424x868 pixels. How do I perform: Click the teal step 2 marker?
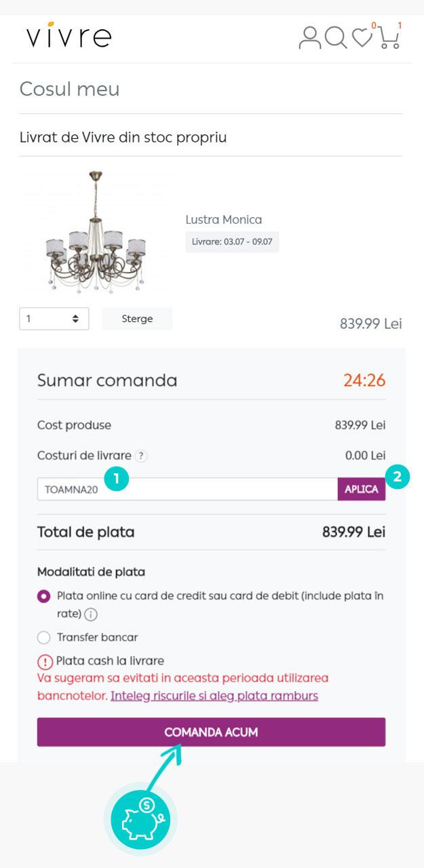398,477
